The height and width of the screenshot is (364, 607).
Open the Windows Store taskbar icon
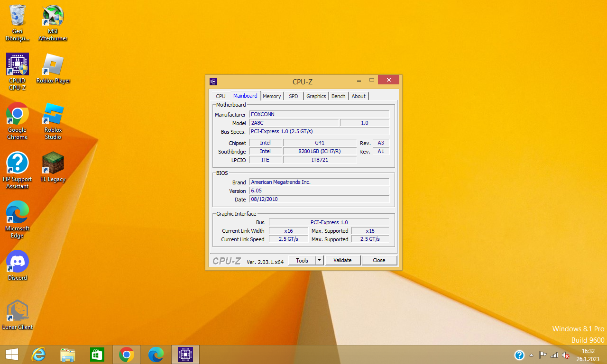point(97,355)
